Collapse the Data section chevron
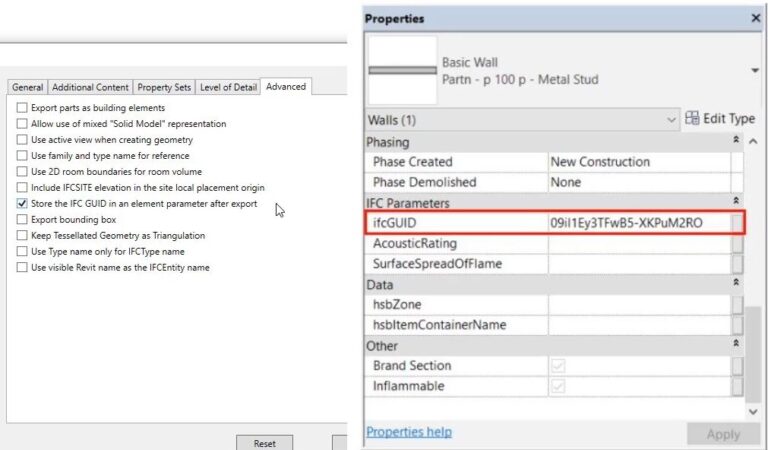Screen dimensions: 768x450 click(x=737, y=284)
